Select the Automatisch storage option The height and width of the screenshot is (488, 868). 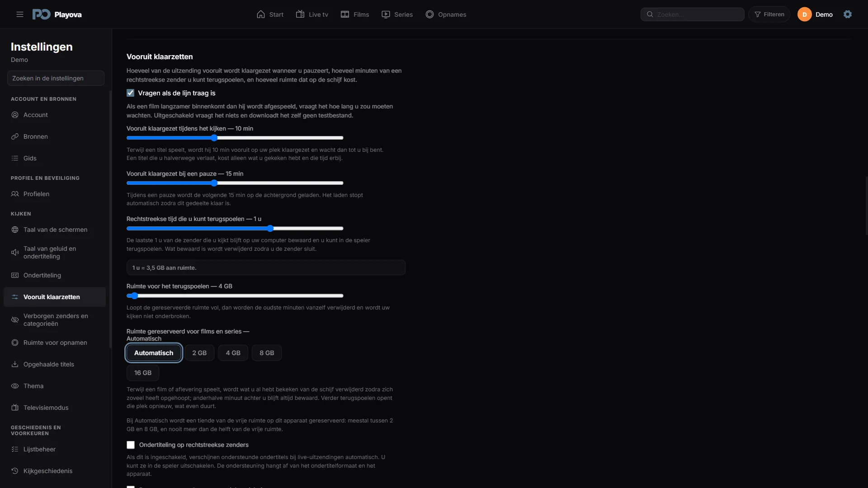point(154,353)
